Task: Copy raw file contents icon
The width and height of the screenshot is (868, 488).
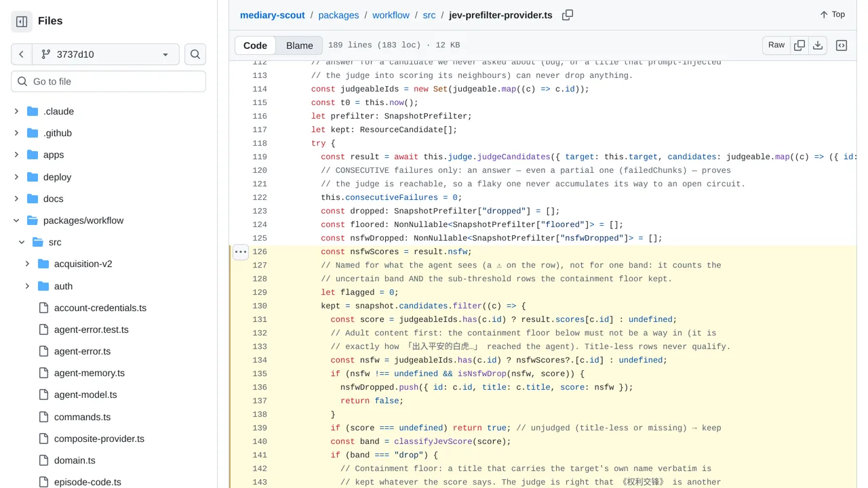Action: click(x=800, y=45)
